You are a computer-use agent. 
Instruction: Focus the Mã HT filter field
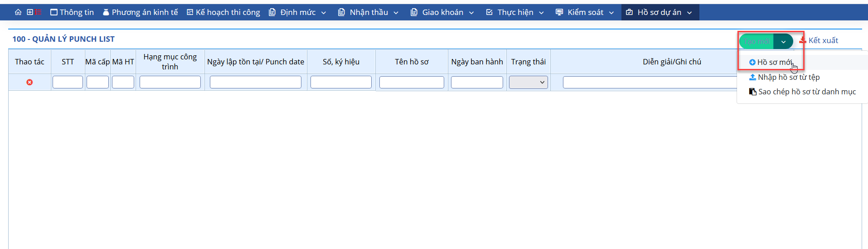coord(123,82)
